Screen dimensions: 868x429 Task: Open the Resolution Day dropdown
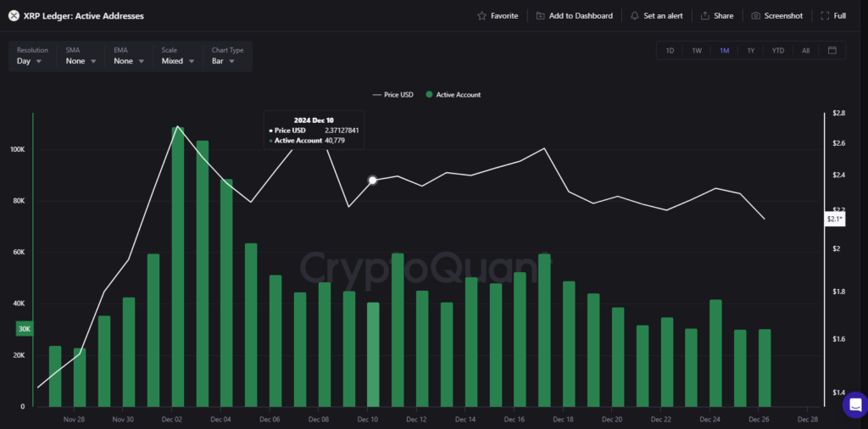31,56
